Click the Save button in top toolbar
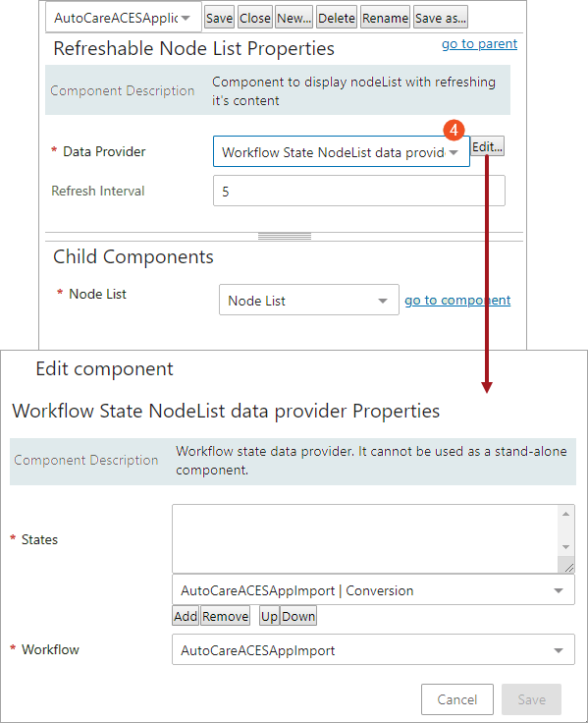Screen dimensions: 588x723 219,18
